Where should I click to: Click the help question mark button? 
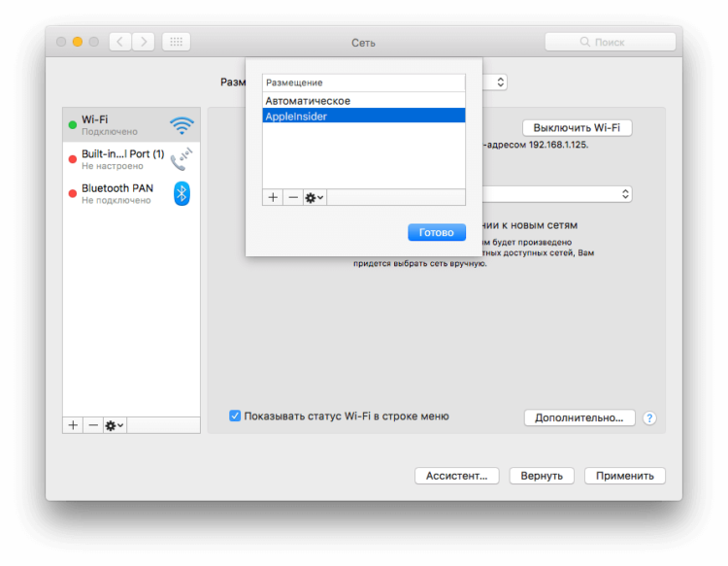pyautogui.click(x=649, y=417)
